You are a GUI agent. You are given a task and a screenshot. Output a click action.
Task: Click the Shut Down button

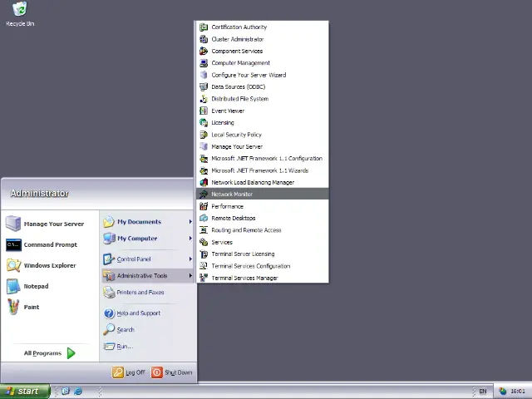172,372
